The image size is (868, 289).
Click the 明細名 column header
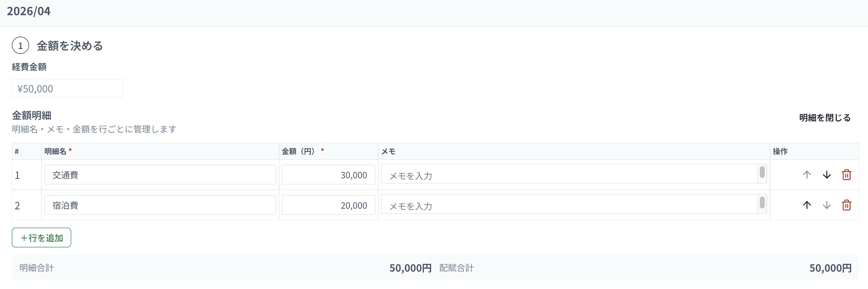[x=55, y=151]
